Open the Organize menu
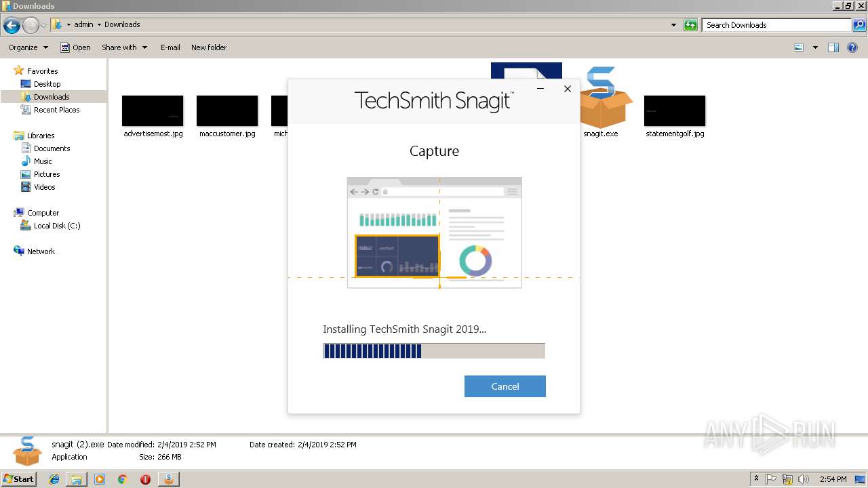 coord(28,47)
